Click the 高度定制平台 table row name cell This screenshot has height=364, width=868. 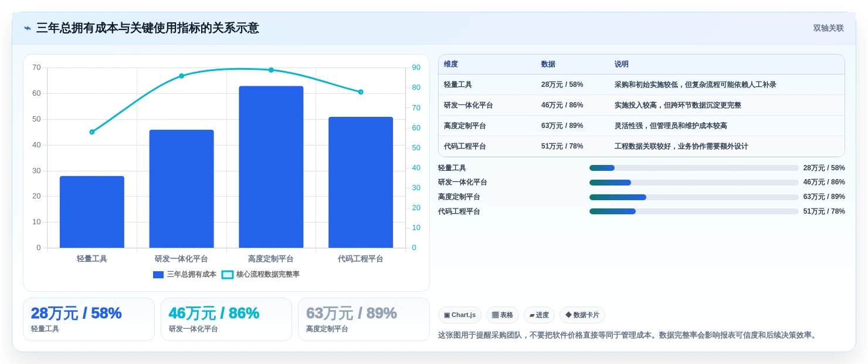pos(465,126)
